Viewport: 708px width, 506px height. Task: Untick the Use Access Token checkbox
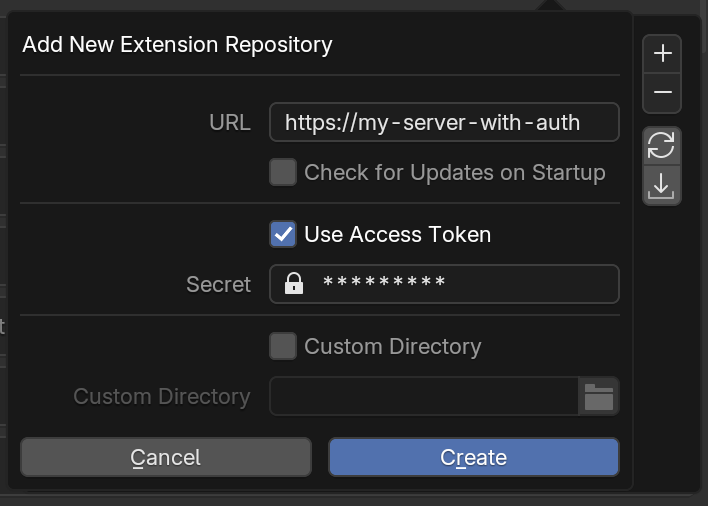point(284,234)
